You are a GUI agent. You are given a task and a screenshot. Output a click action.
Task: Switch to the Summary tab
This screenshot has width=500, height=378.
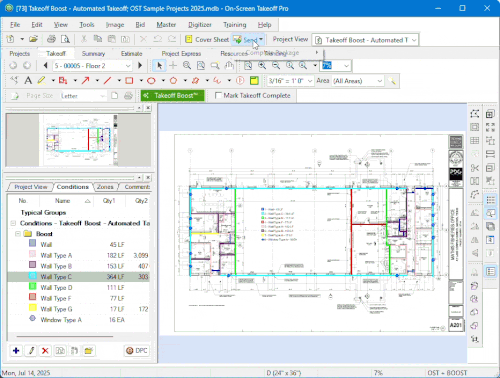click(93, 54)
